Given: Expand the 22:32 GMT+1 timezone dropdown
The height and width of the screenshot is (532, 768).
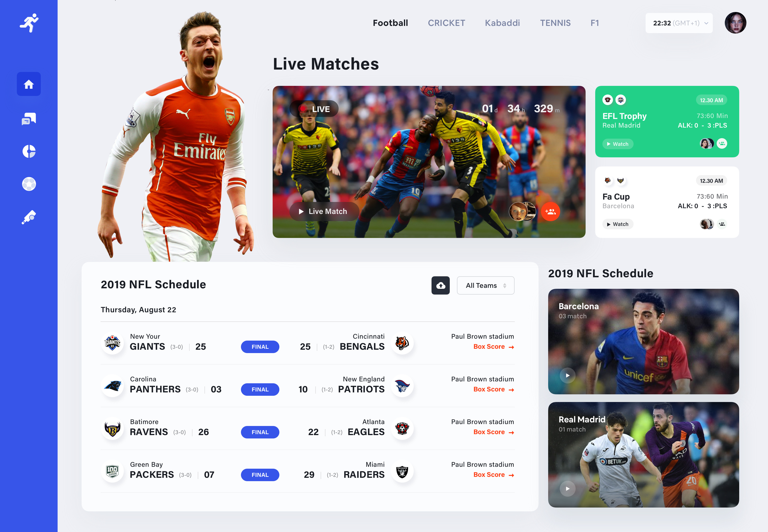Looking at the screenshot, I should click(x=679, y=23).
